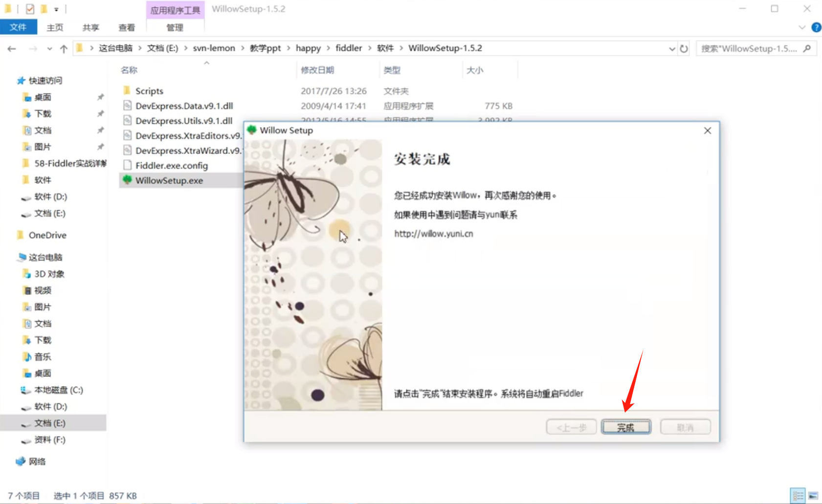
Task: Expand the chevron after fiddler in the breadcrumb
Action: tap(370, 48)
